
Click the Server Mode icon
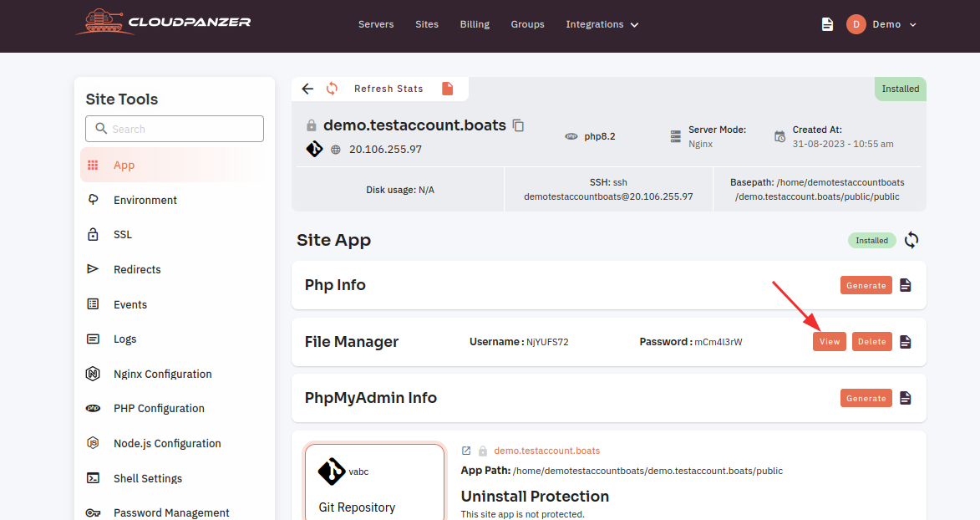pyautogui.click(x=676, y=136)
